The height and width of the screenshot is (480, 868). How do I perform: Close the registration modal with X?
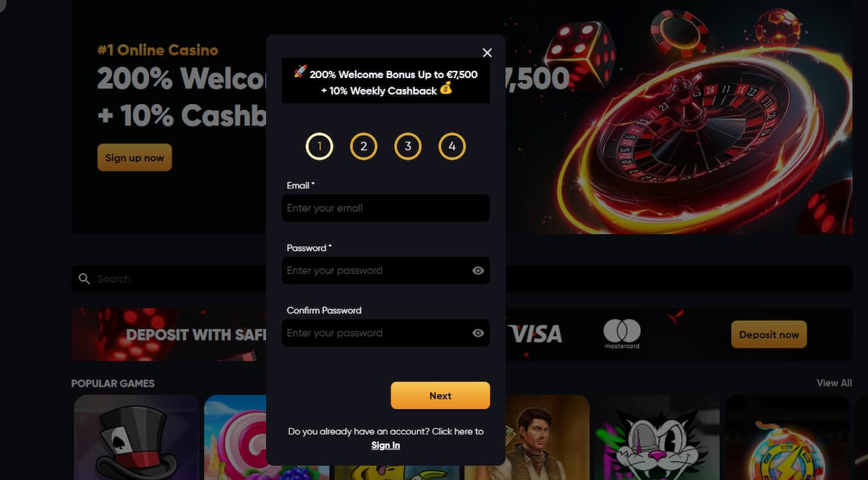[x=487, y=53]
